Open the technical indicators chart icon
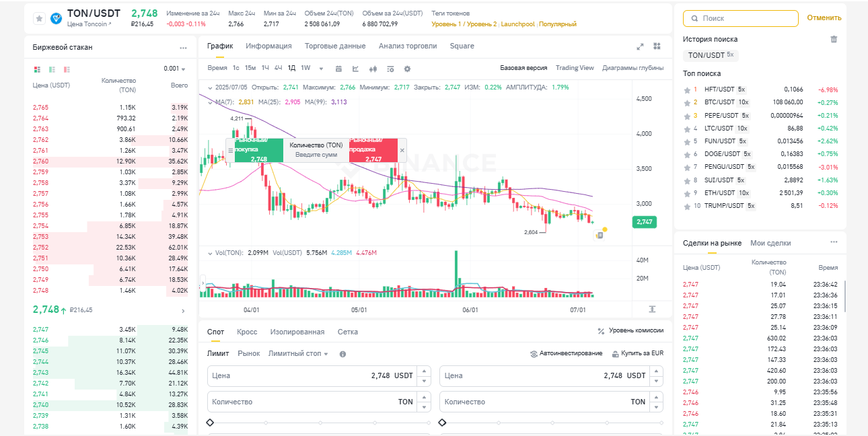 pos(355,69)
